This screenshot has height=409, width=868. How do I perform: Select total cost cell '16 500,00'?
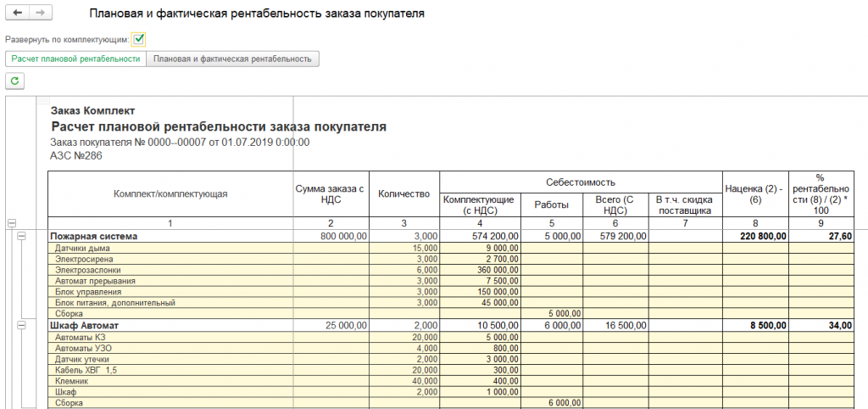[x=615, y=326]
